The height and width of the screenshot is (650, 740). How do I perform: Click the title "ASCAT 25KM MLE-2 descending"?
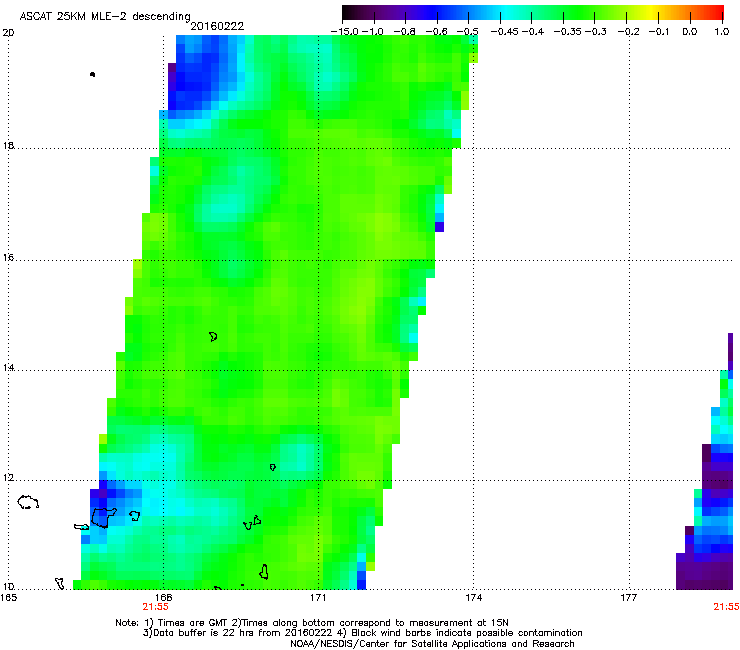(x=105, y=16)
